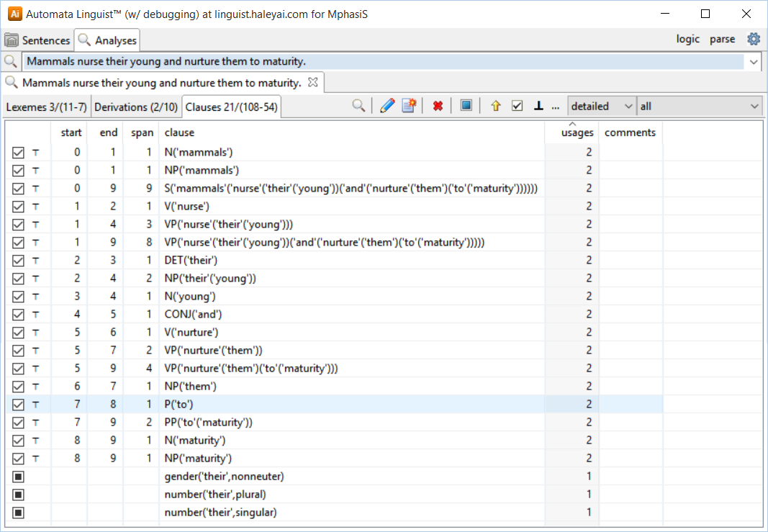Image resolution: width=768 pixels, height=532 pixels.
Task: Click the sentence input field
Action: [x=384, y=62]
